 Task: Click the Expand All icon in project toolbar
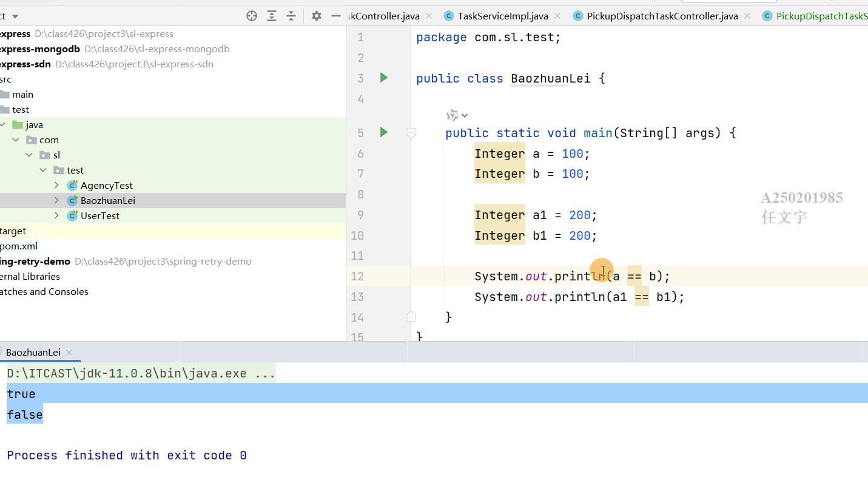coord(272,16)
